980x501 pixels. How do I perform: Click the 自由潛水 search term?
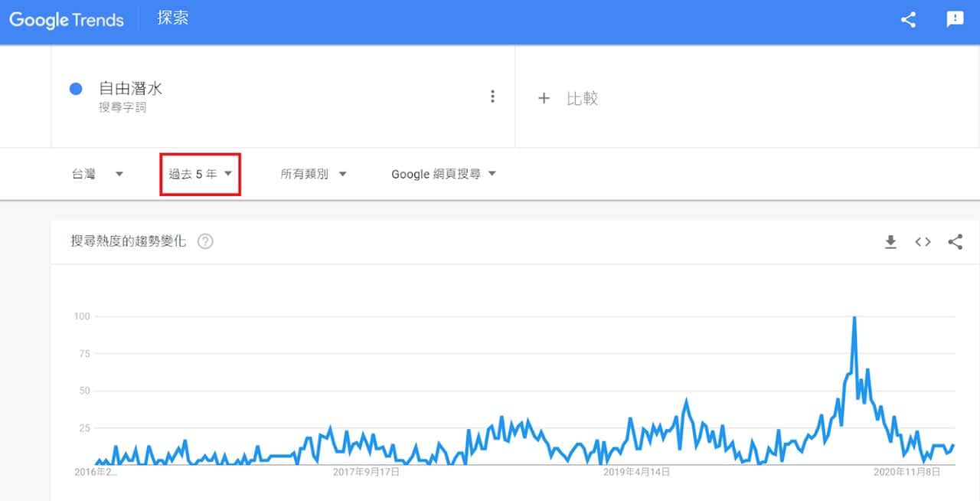131,88
